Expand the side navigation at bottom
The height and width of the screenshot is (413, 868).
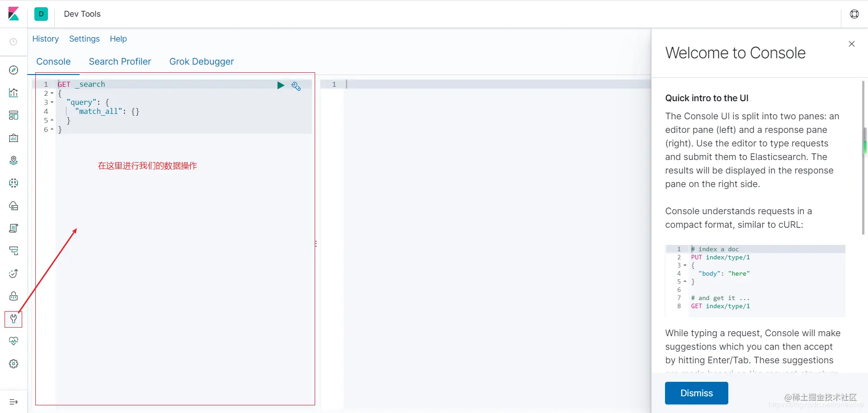[14, 402]
